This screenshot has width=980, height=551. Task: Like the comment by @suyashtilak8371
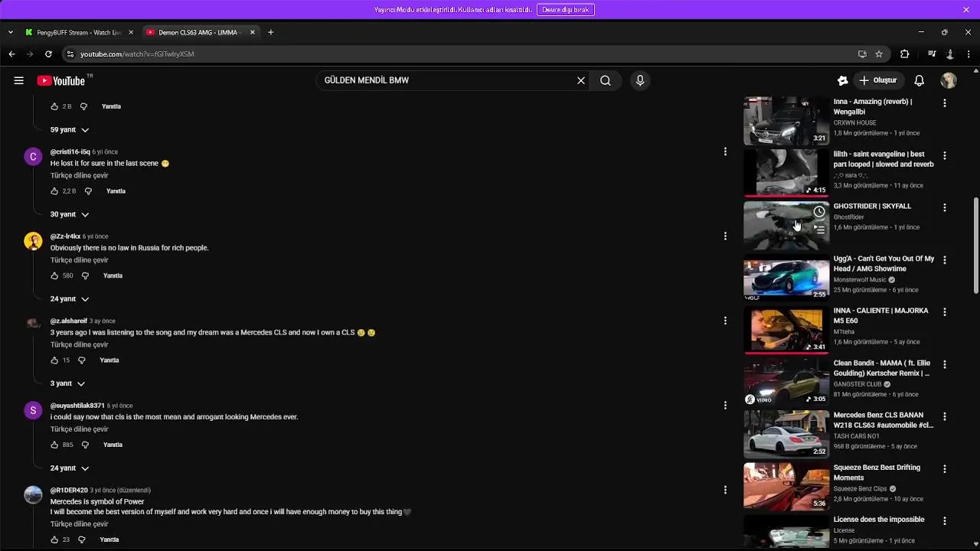pyautogui.click(x=54, y=445)
